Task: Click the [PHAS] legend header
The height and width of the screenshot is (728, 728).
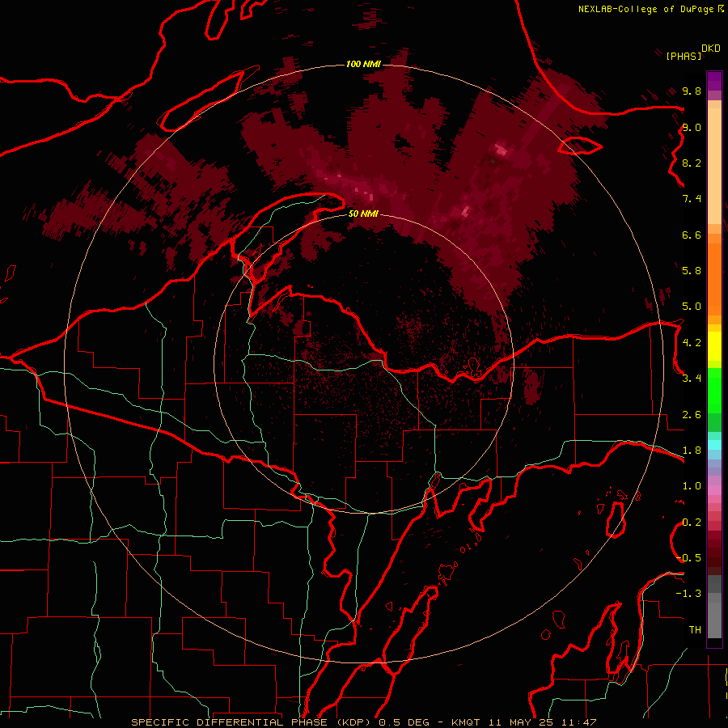Action: [x=684, y=56]
